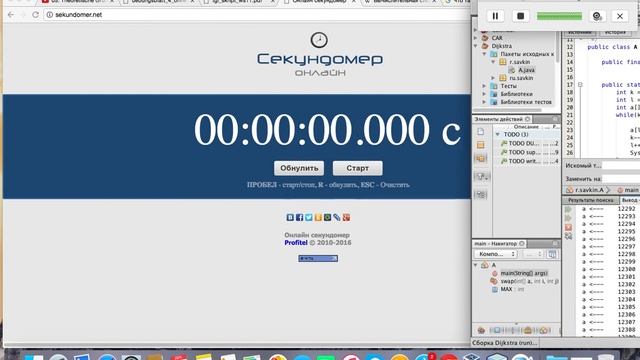Stop the screen recording

point(520,16)
